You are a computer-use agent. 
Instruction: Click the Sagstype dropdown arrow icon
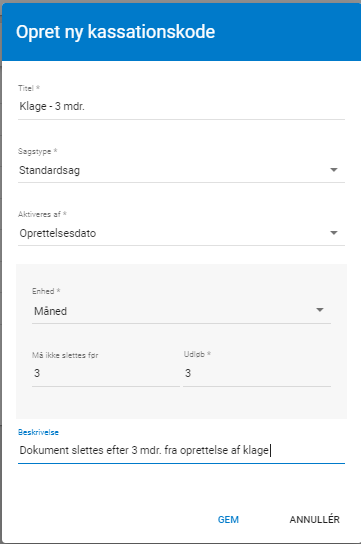tap(334, 170)
